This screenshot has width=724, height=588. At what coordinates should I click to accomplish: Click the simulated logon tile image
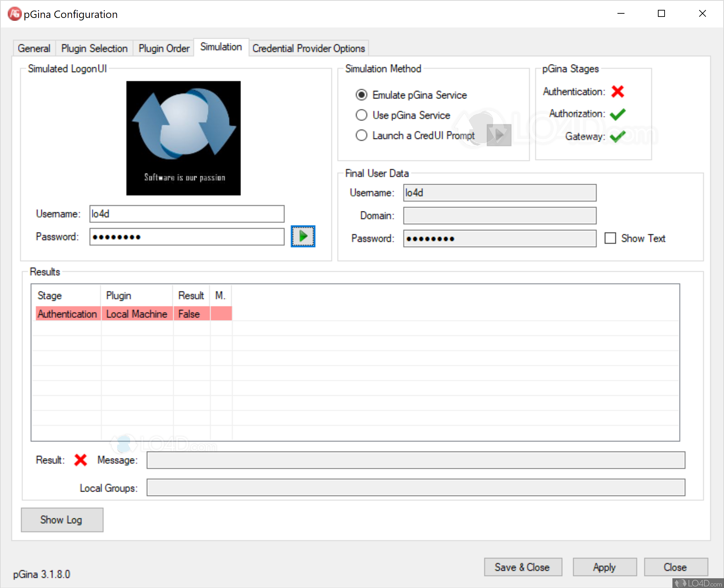pyautogui.click(x=183, y=138)
